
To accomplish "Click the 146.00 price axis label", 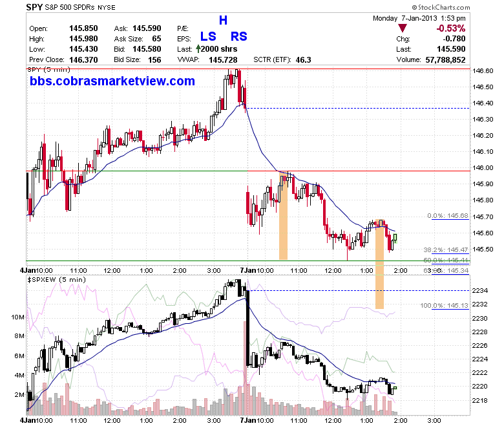I will point(483,167).
